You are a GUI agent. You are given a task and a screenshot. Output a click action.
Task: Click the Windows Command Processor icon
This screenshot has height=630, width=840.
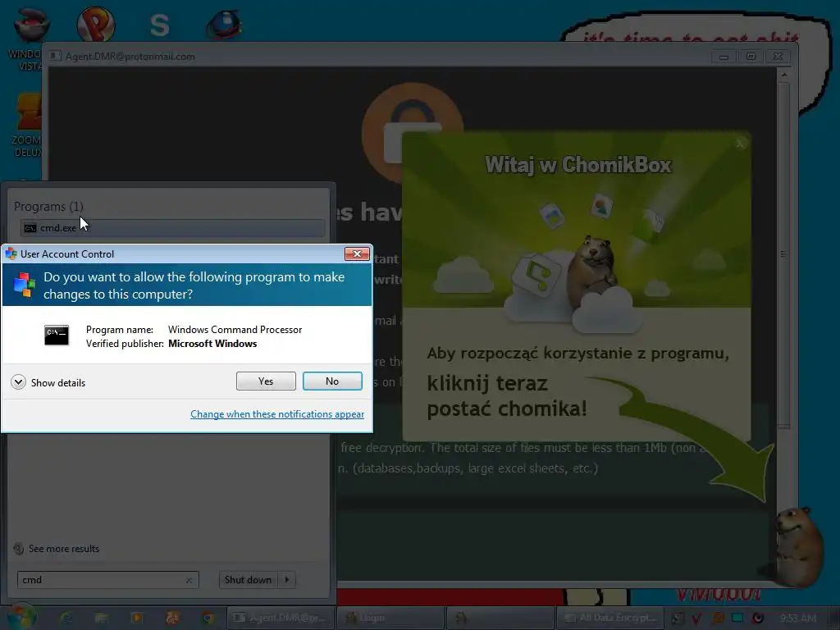[57, 336]
